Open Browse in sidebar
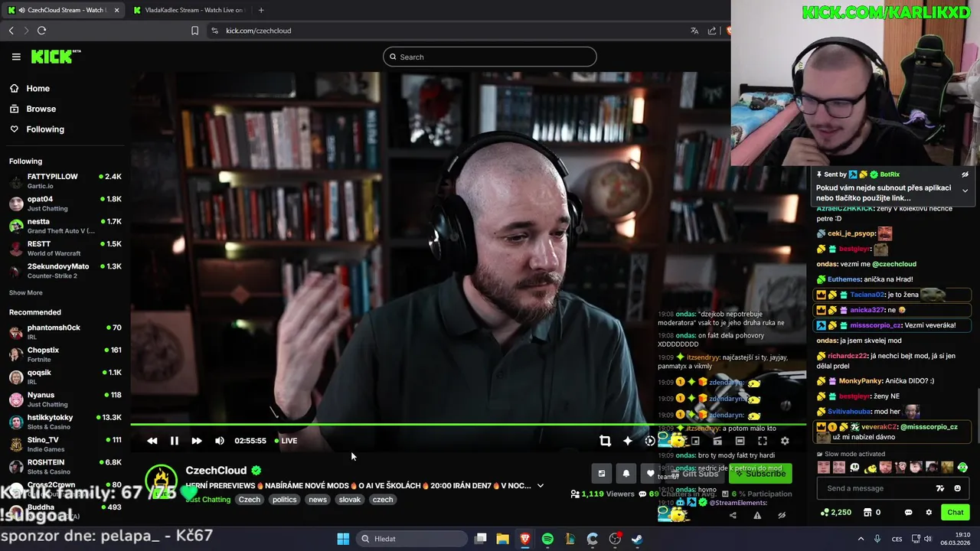The width and height of the screenshot is (980, 551). [33, 109]
